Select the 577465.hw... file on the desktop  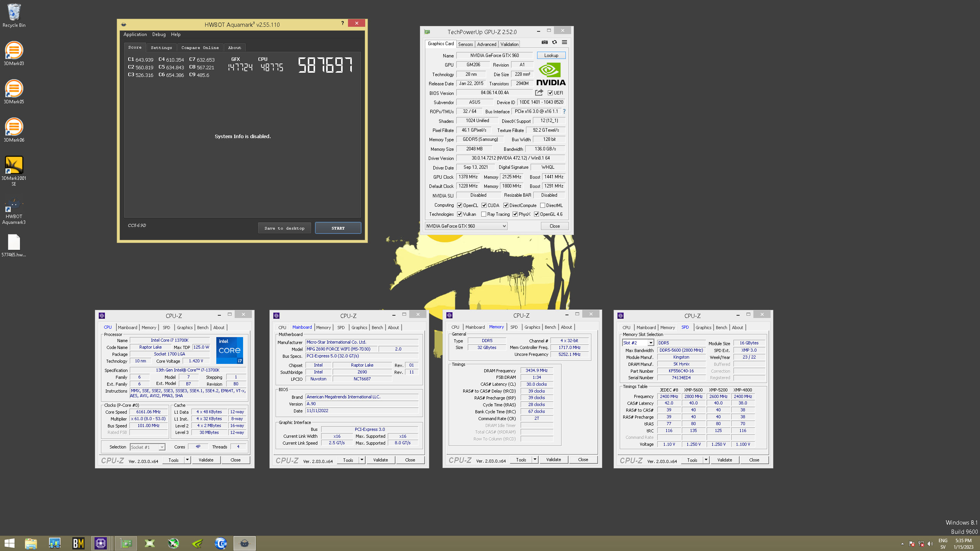pos(14,246)
